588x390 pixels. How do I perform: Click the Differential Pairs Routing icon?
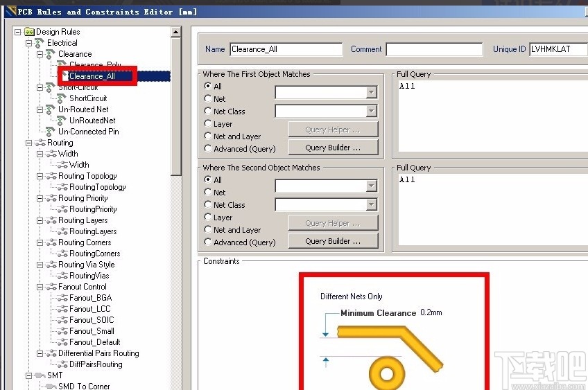coord(51,353)
